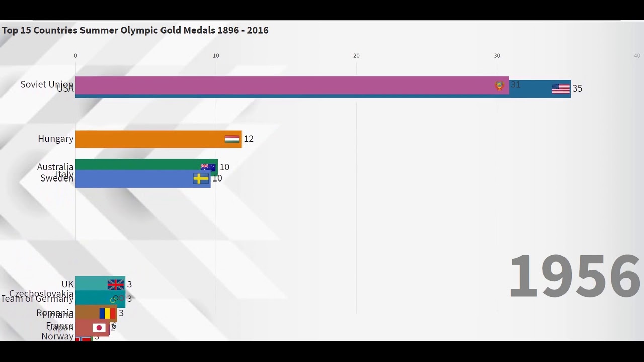
Task: Click the Soviet Union value label 31
Action: 515,85
